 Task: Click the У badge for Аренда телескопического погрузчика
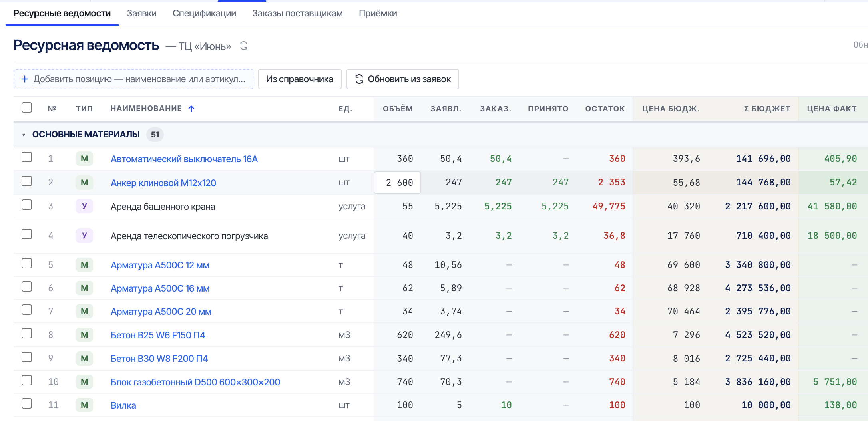click(x=84, y=236)
